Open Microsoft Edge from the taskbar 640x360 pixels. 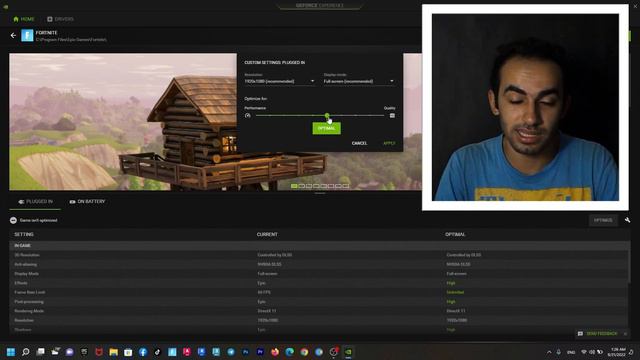point(290,352)
